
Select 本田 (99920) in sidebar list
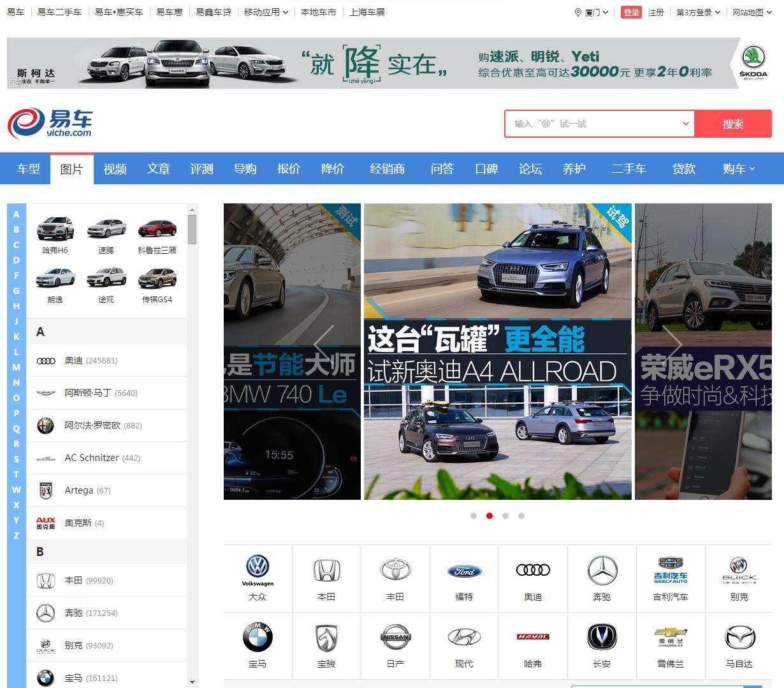[x=106, y=580]
